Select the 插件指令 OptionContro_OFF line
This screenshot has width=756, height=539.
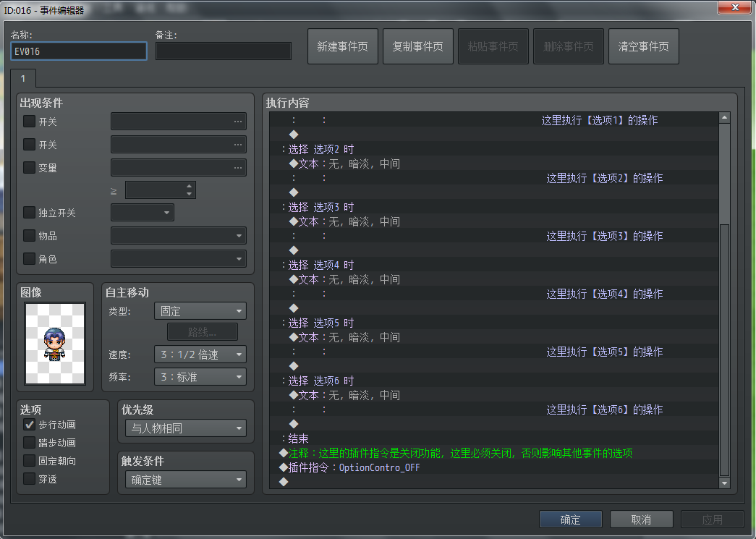(x=493, y=467)
